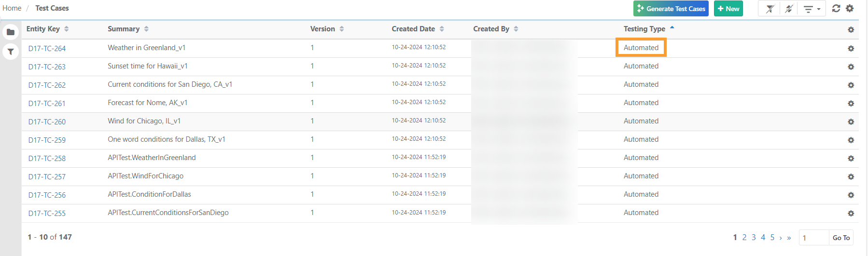
Task: Click the crossed-out sort reset icon
Action: tap(789, 9)
